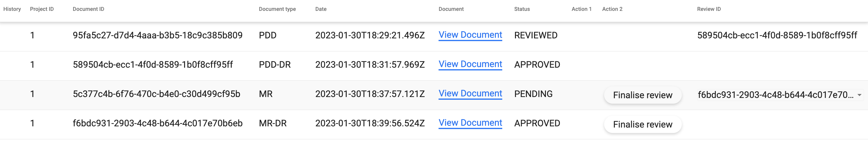This screenshot has width=868, height=162.
Task: Click the Date column header
Action: [321, 9]
